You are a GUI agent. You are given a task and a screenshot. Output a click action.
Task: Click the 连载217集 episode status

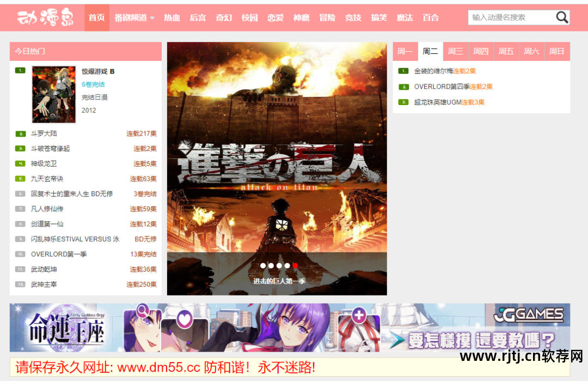point(142,133)
